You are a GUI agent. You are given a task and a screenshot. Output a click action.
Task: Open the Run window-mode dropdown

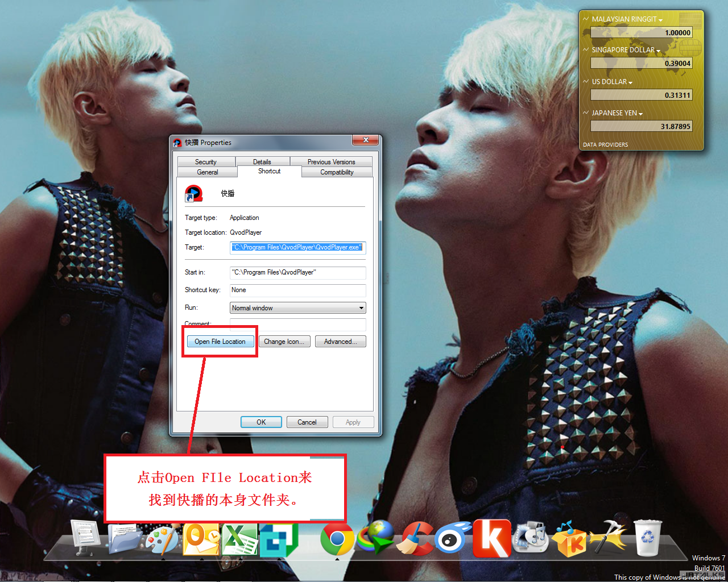[x=297, y=308]
